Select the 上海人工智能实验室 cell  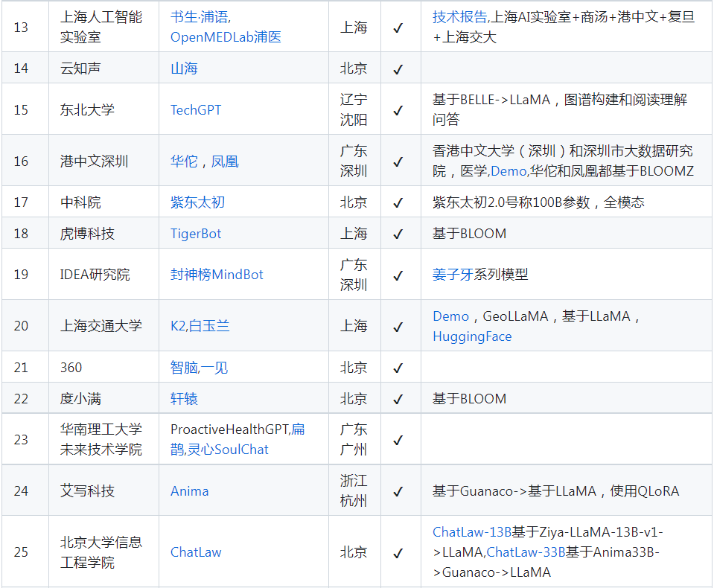103,27
